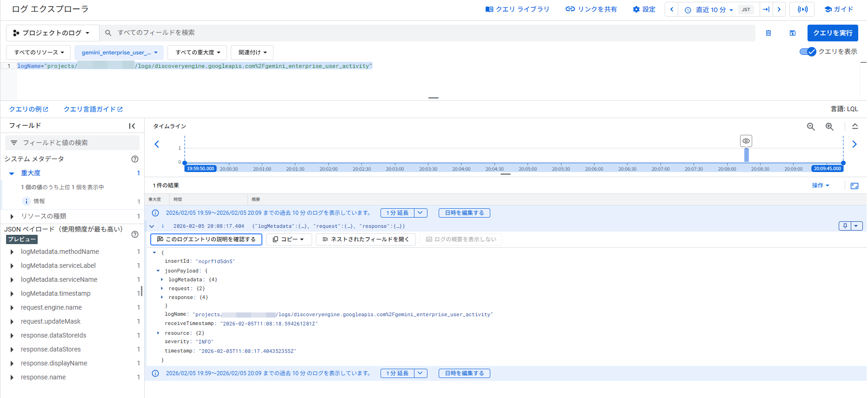Viewport: 868px width, 398px height.
Task: Go to next time range arrow
Action: (779, 9)
